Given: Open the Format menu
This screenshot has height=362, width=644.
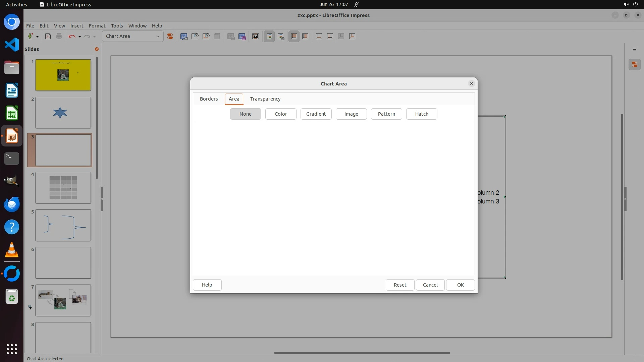Looking at the screenshot, I should tap(97, 25).
